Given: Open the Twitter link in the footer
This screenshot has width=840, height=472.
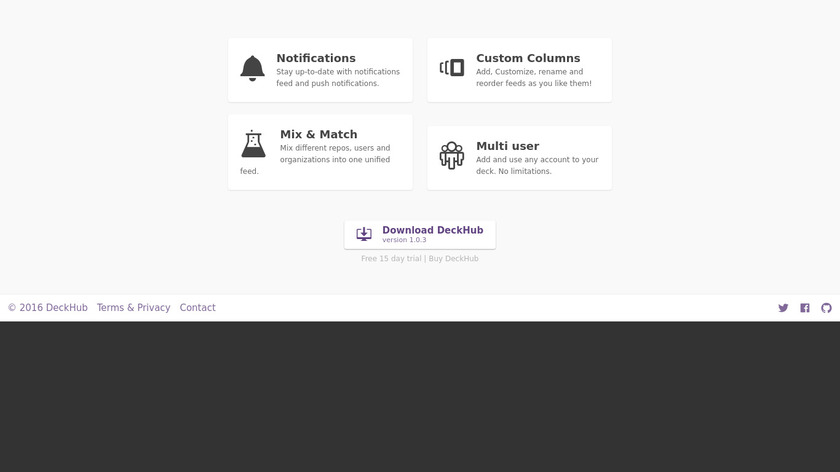Looking at the screenshot, I should 783,308.
